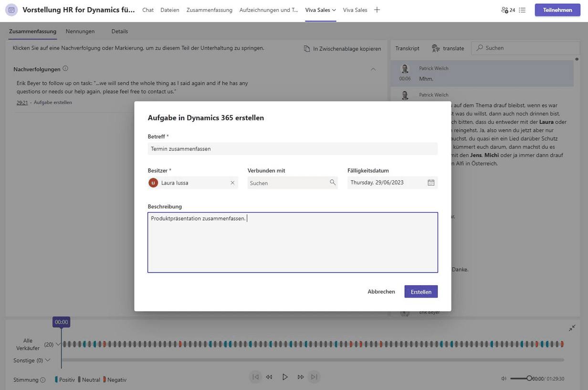This screenshot has width=588, height=390.
Task: Cancel the dialog with Abbrechen
Action: pos(381,292)
